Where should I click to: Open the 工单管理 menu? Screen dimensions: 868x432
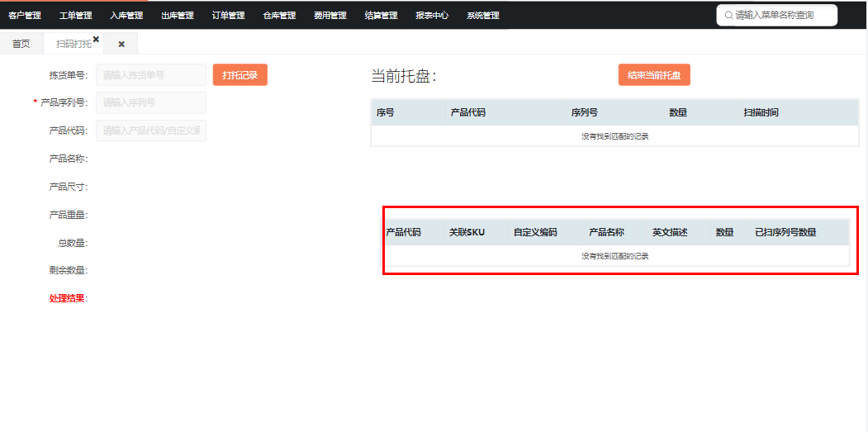click(x=76, y=16)
